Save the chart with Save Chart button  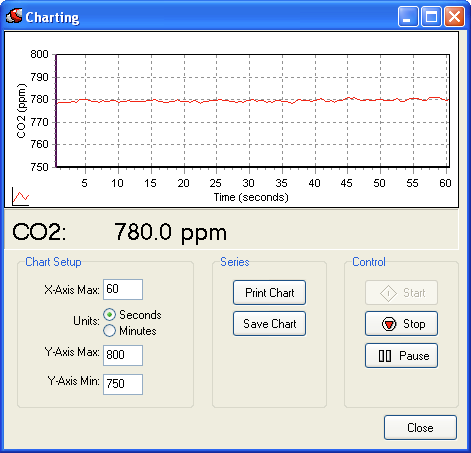(269, 324)
